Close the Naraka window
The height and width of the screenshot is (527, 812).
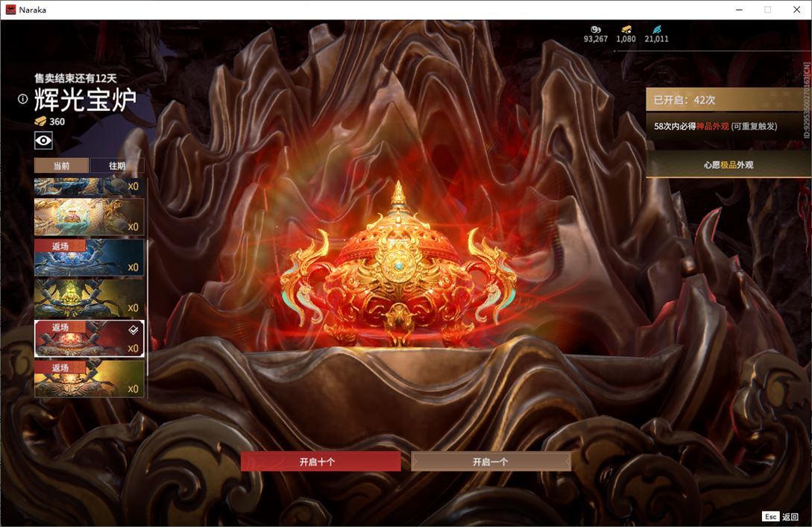[797, 10]
